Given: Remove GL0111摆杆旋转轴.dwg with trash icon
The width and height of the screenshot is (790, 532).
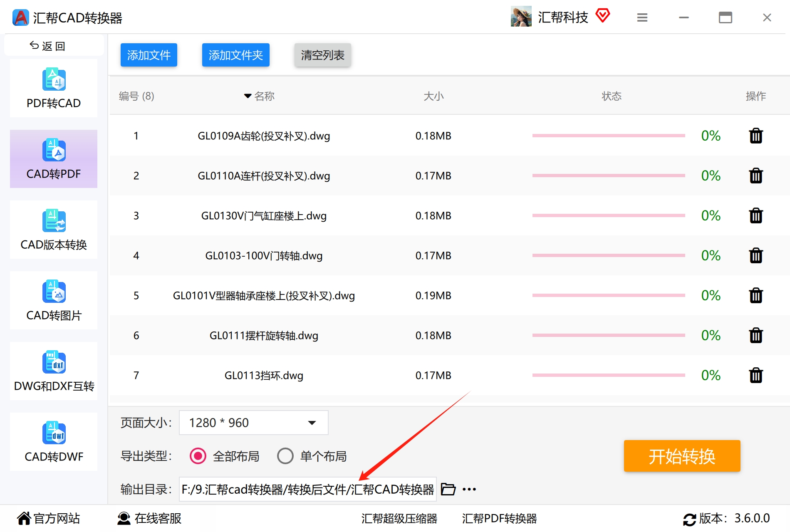Looking at the screenshot, I should [x=755, y=335].
